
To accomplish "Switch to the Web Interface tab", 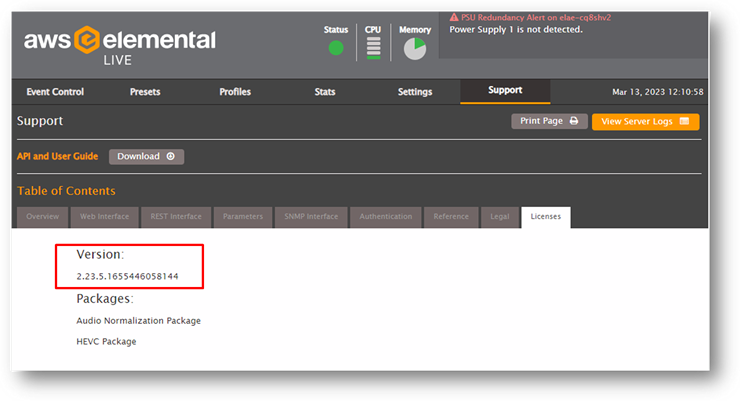I will click(x=104, y=217).
